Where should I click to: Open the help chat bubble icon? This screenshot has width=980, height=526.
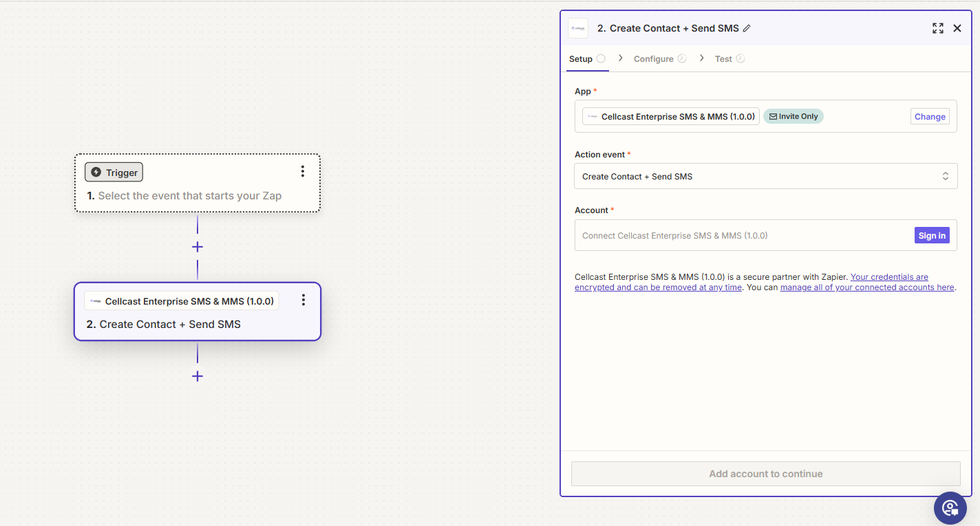pos(950,508)
